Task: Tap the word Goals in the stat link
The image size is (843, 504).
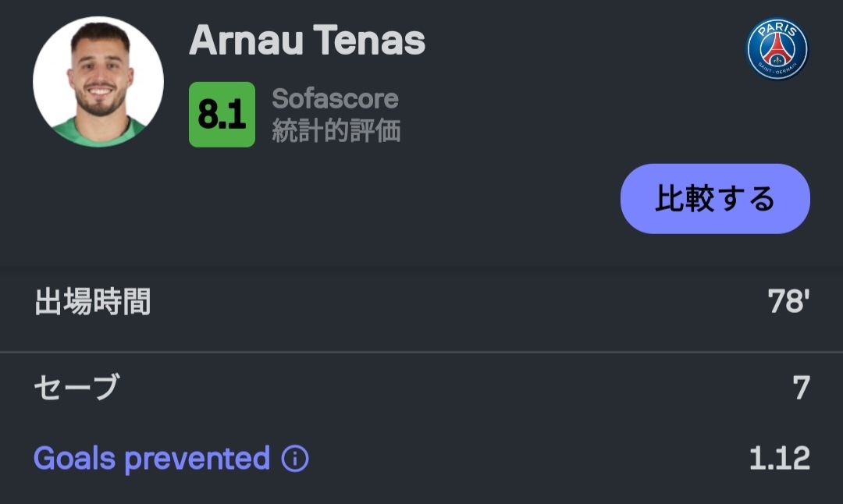Action: click(75, 458)
